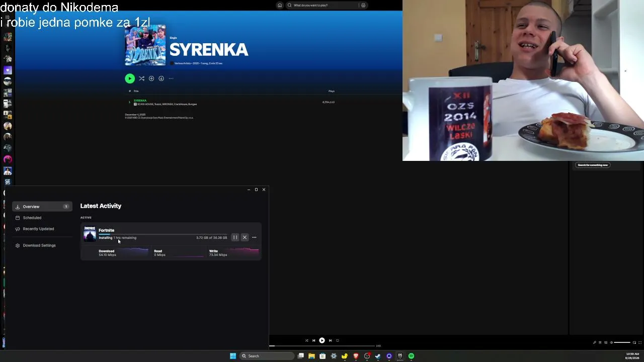Open File Explorer from the taskbar

pos(312,356)
